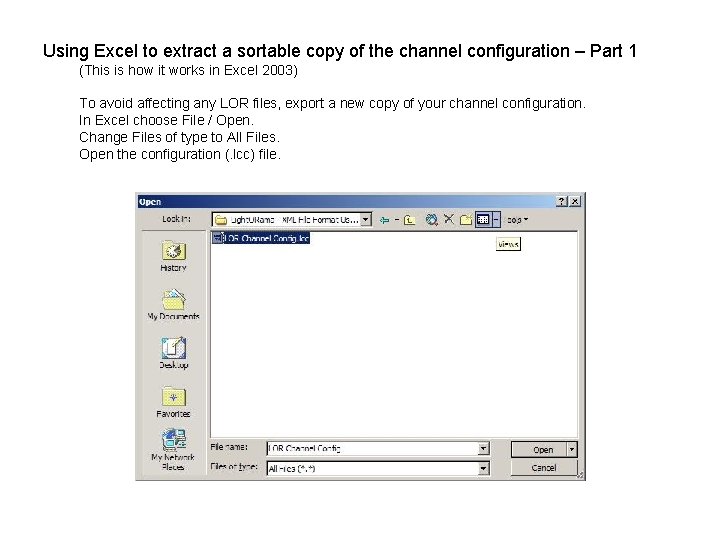Expand the Look in folder dropdown
The height and width of the screenshot is (540, 720).
point(366,219)
